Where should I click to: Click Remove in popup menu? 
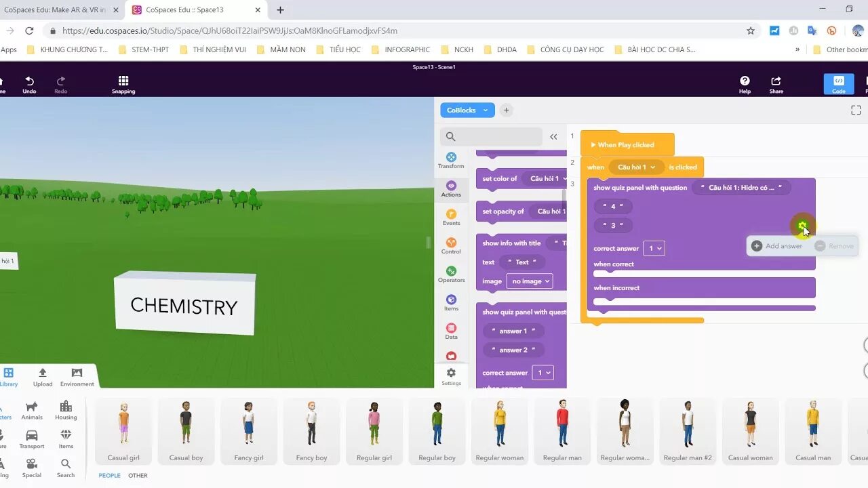(834, 246)
